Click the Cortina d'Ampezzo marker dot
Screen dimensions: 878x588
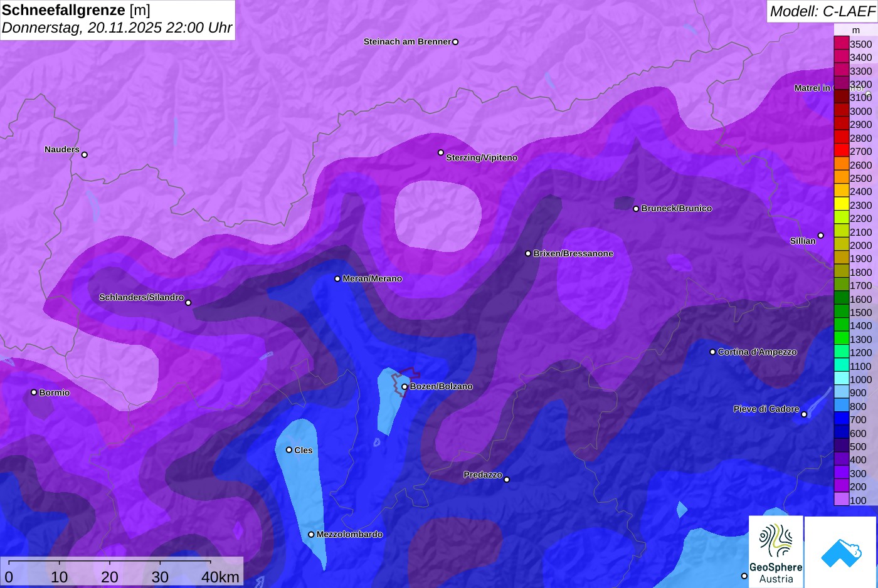coord(712,352)
